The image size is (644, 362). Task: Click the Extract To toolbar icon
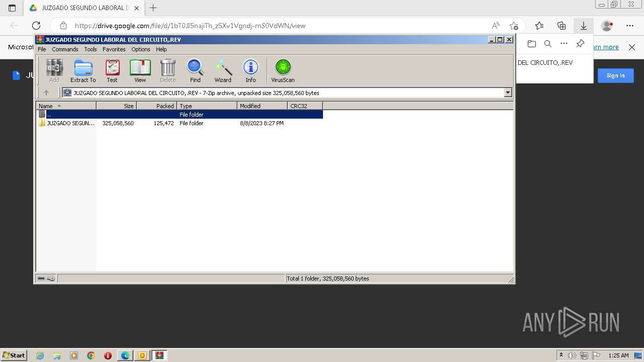(x=83, y=70)
